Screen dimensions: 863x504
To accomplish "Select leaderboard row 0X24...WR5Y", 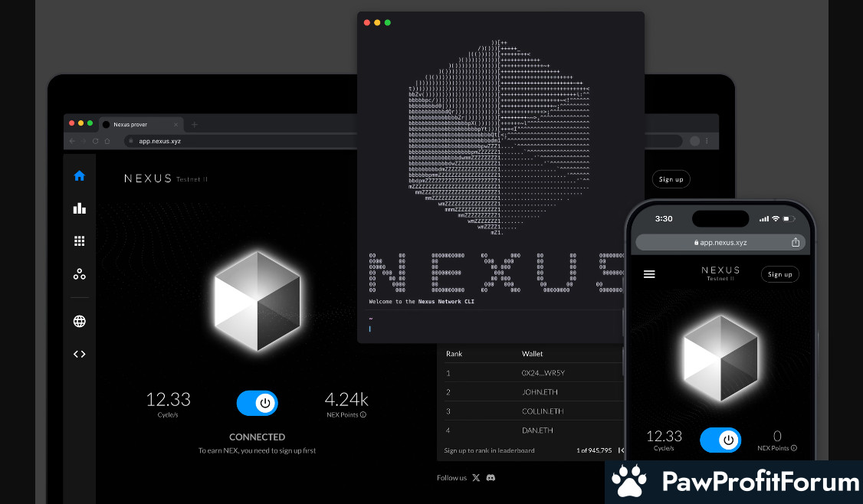I will [x=534, y=372].
